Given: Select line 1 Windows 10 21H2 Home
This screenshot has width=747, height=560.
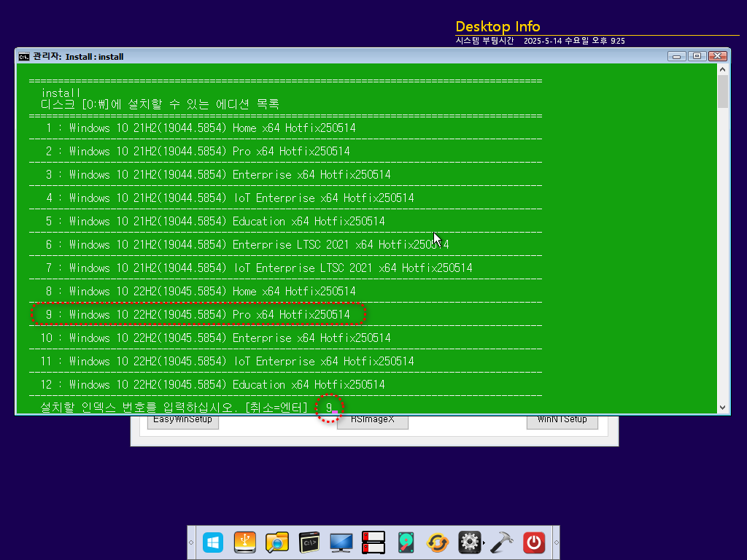Looking at the screenshot, I should coord(201,128).
